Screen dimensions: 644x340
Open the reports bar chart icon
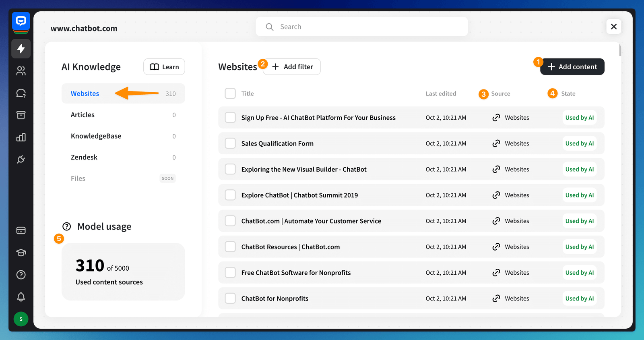tap(21, 137)
